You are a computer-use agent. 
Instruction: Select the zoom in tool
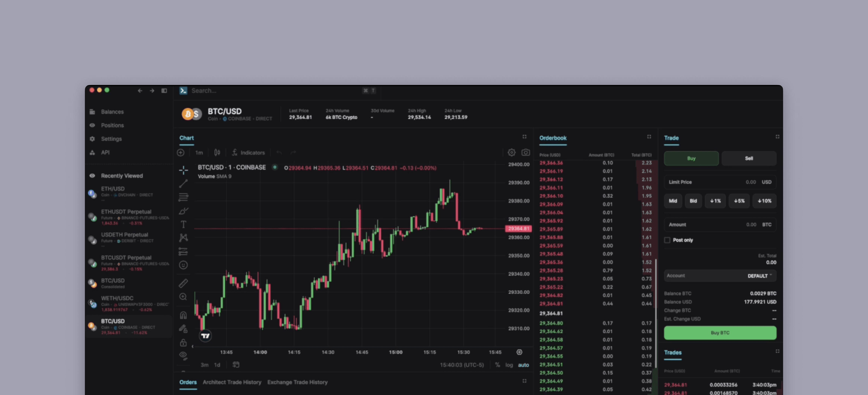click(183, 297)
